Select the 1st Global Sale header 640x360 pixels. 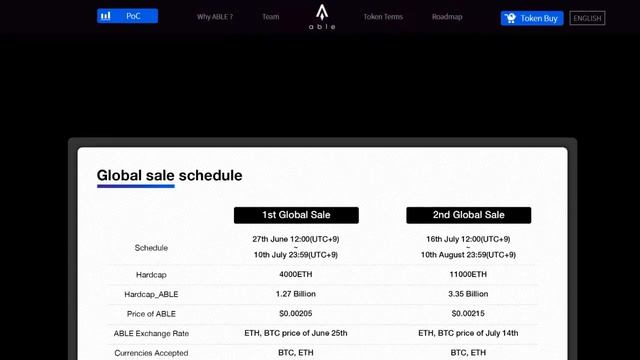[x=296, y=215]
